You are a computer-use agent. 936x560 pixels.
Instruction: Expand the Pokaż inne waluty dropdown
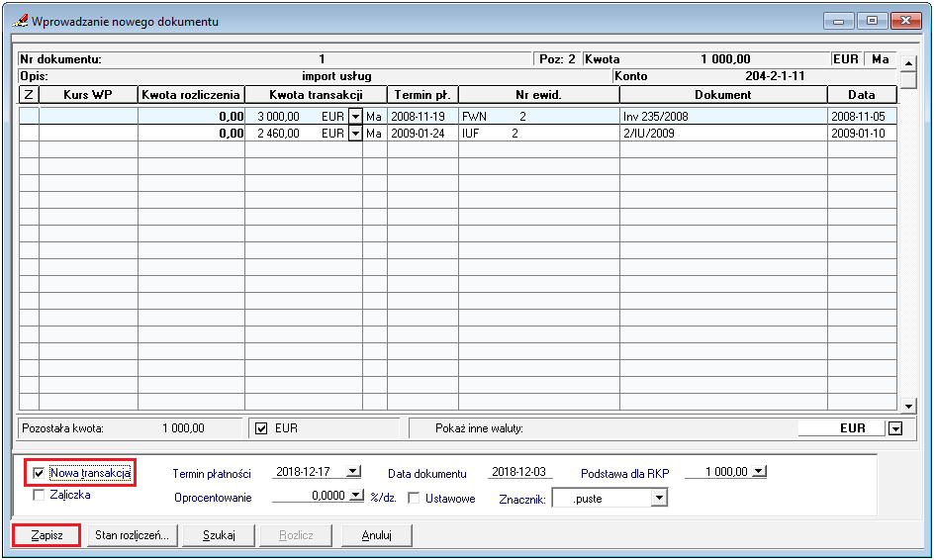(895, 428)
